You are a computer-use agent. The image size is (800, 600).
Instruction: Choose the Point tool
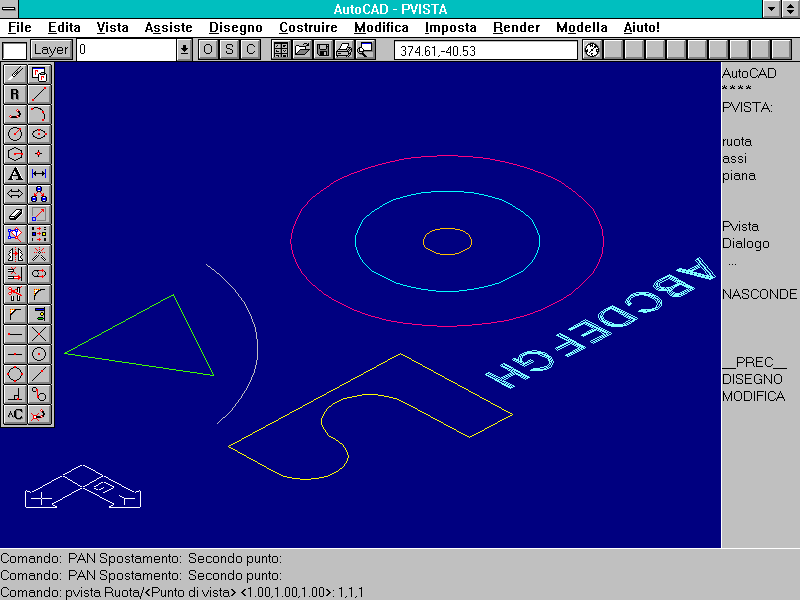point(39,154)
